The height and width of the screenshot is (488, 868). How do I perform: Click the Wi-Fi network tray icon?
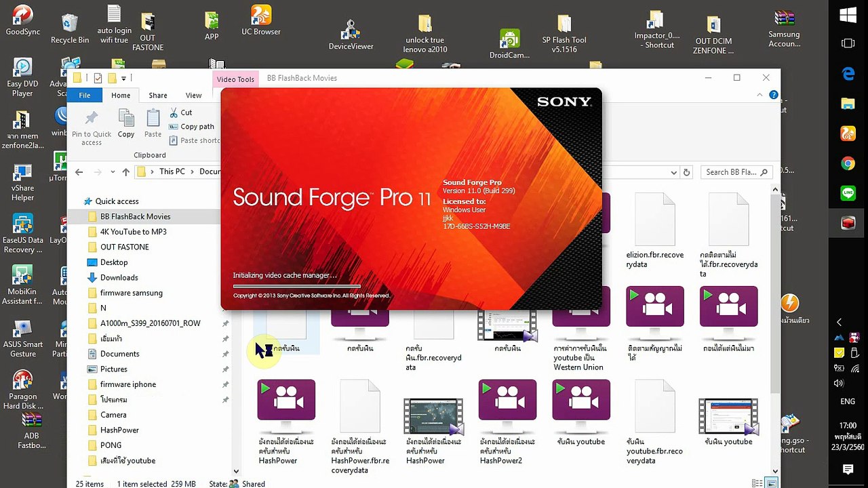tap(856, 369)
